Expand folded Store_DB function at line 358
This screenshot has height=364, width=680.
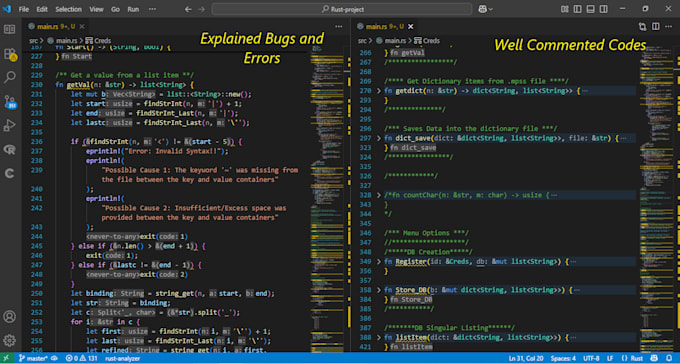[379, 290]
